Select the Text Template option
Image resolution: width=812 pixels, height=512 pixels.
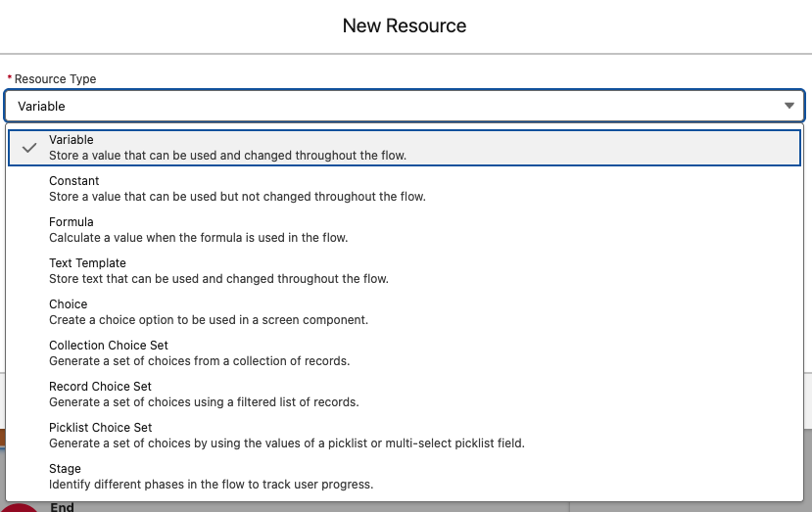[x=87, y=263]
